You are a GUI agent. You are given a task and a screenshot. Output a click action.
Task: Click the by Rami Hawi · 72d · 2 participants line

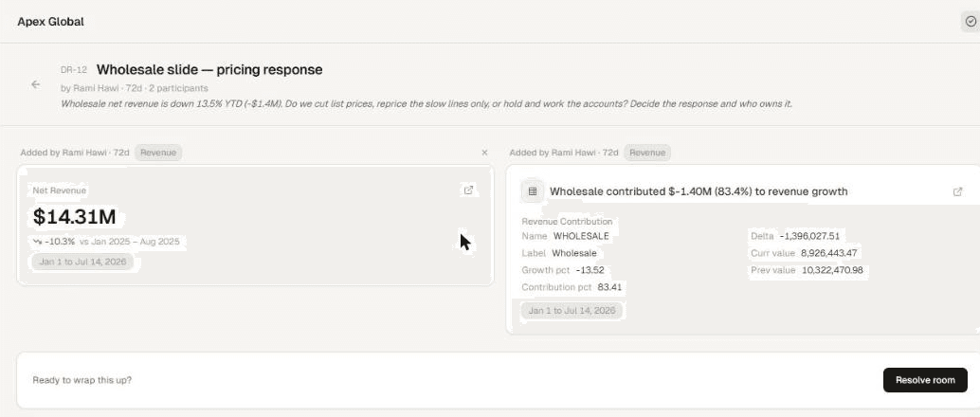[x=135, y=88]
